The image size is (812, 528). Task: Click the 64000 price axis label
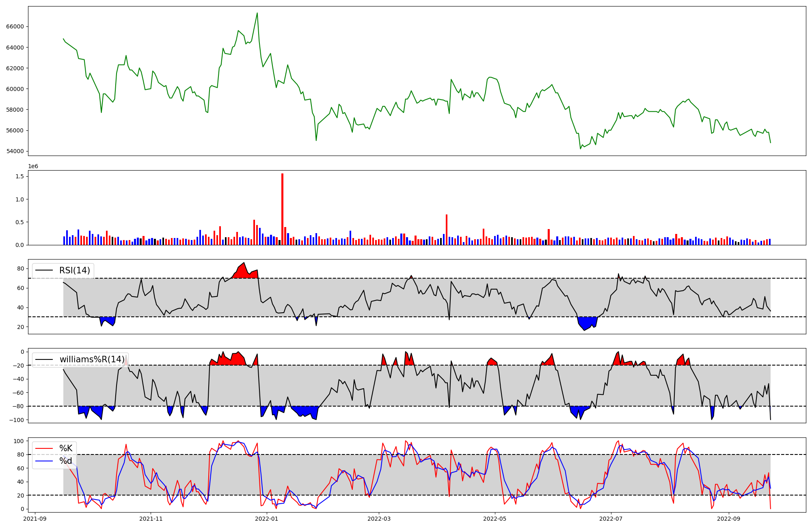point(16,48)
